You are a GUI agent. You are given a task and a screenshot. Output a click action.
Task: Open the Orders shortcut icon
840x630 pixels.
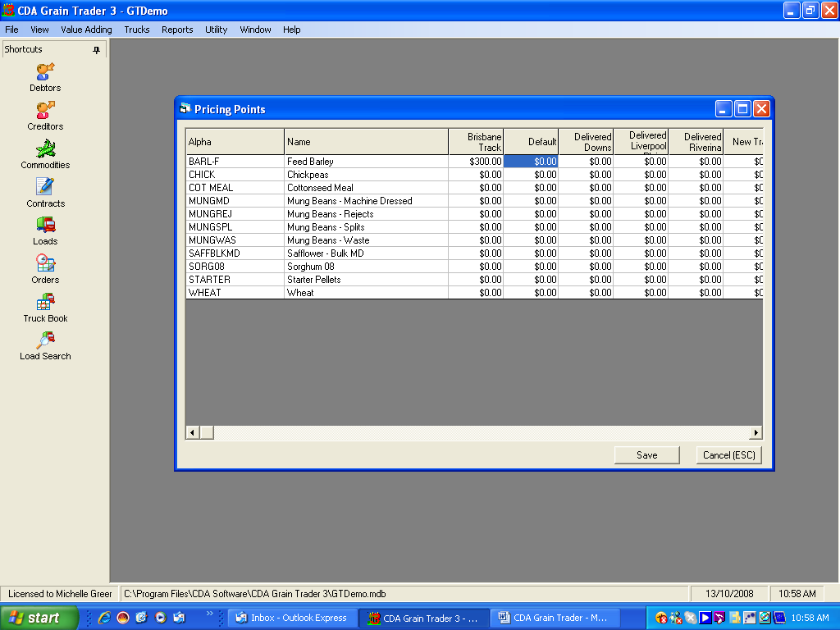point(45,263)
